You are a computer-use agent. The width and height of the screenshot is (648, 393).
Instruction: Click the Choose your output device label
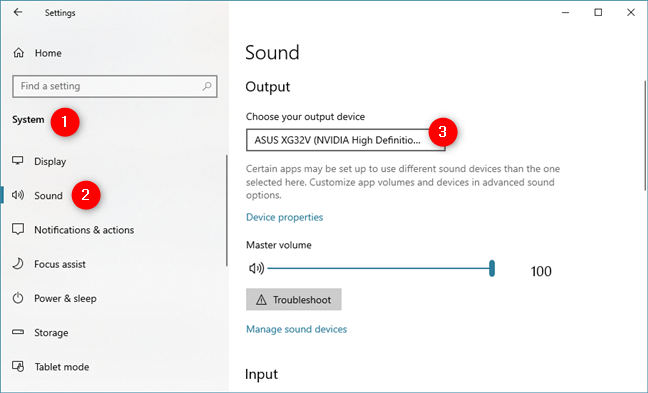click(305, 117)
